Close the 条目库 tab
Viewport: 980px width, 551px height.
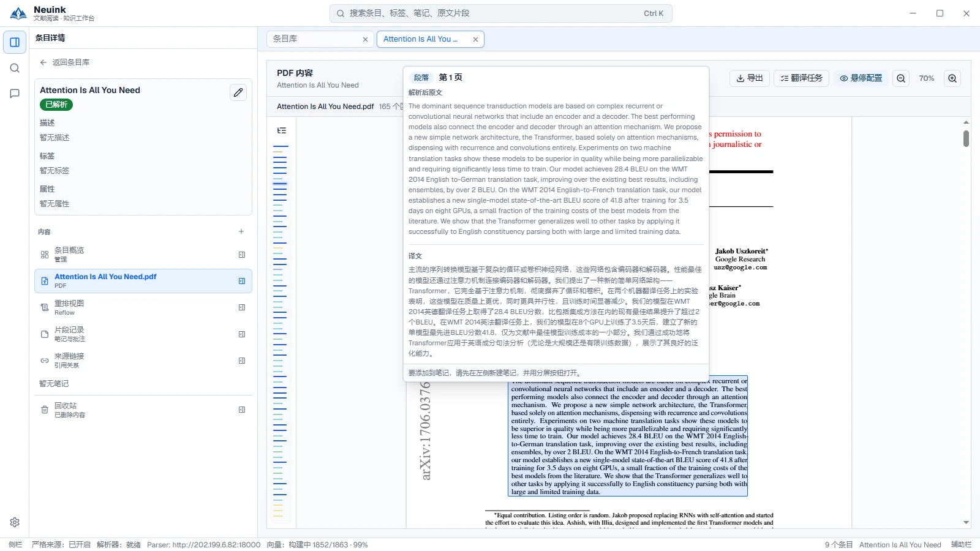point(366,39)
